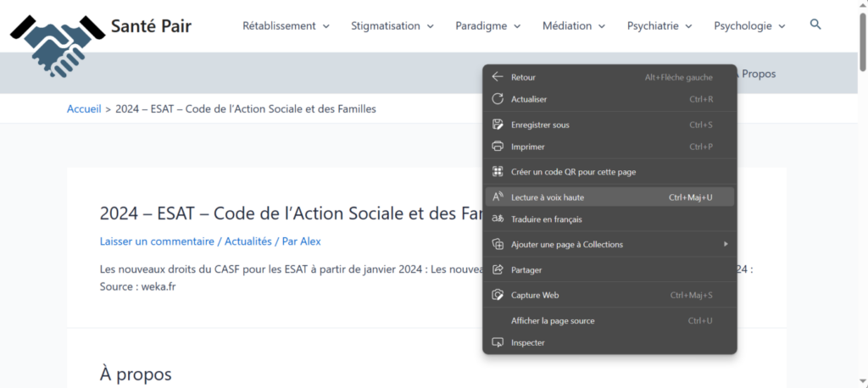The height and width of the screenshot is (388, 868).
Task: Click the scrollbar up arrow
Action: pyautogui.click(x=862, y=5)
